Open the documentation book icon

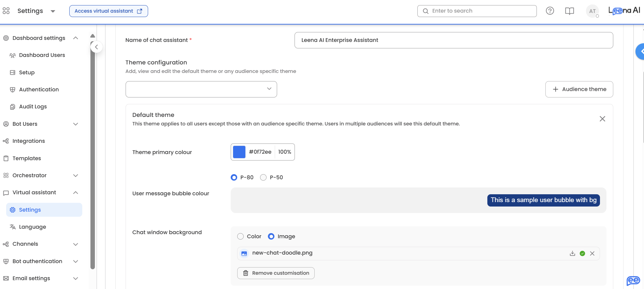(x=570, y=11)
